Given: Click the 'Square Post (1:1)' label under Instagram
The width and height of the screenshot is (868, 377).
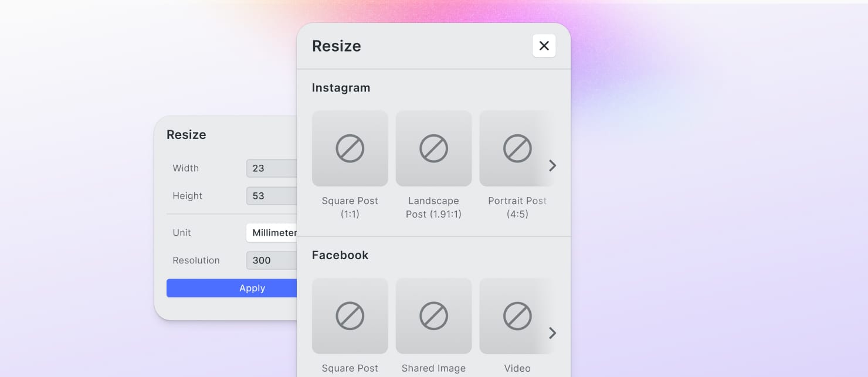Looking at the screenshot, I should (350, 208).
